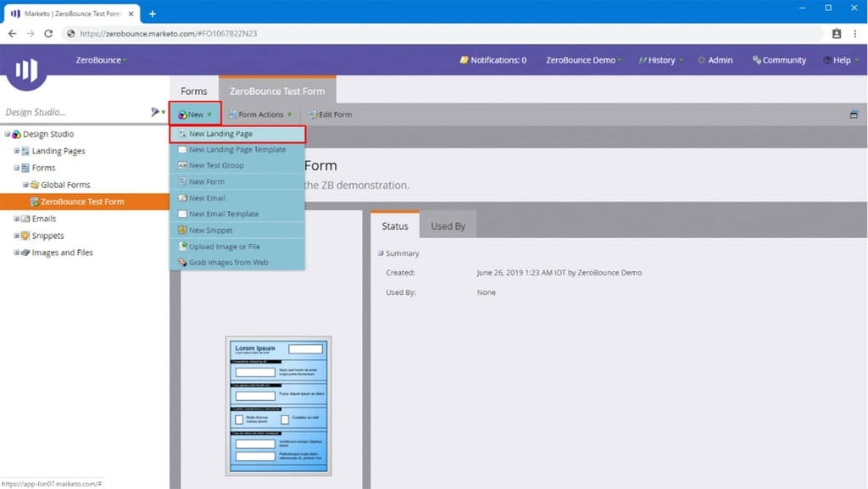Image resolution: width=868 pixels, height=489 pixels.
Task: Open the ZeroBounce Demo user menu
Action: [x=583, y=59]
